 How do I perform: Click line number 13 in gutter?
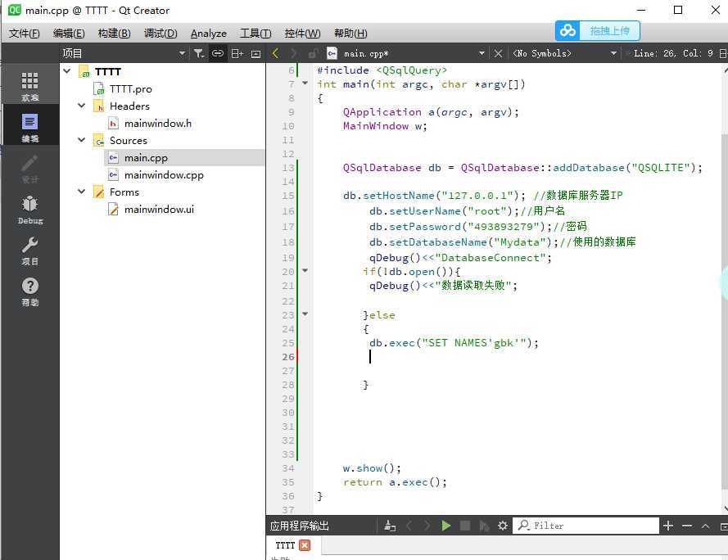point(288,168)
